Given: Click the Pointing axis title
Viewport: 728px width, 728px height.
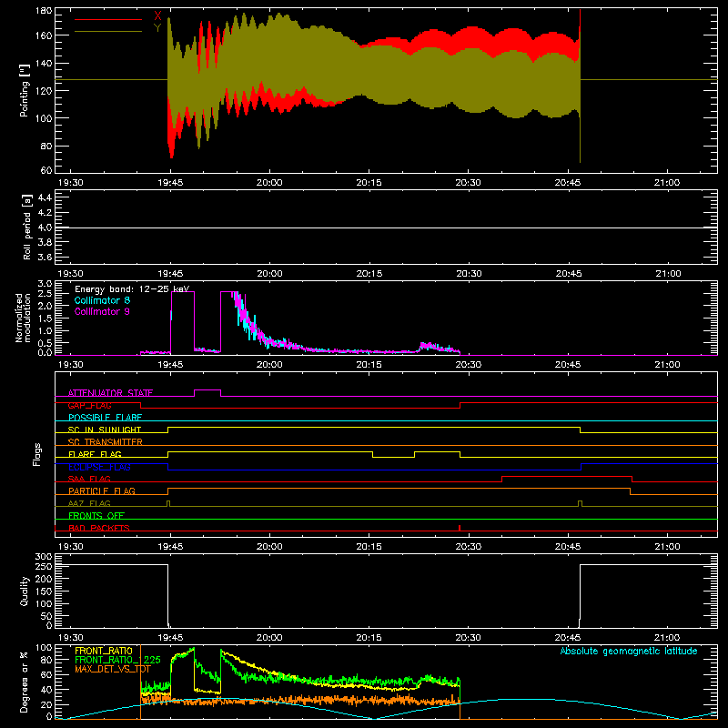Looking at the screenshot, I should pyautogui.click(x=25, y=91).
